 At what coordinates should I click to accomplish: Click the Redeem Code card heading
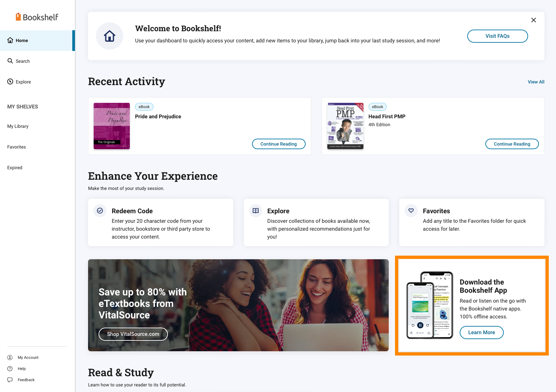(x=132, y=211)
